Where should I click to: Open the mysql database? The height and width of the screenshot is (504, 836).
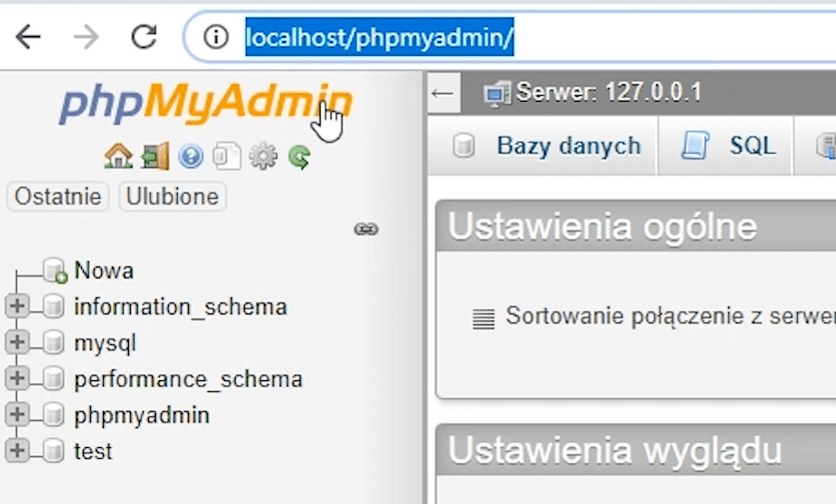click(x=105, y=343)
